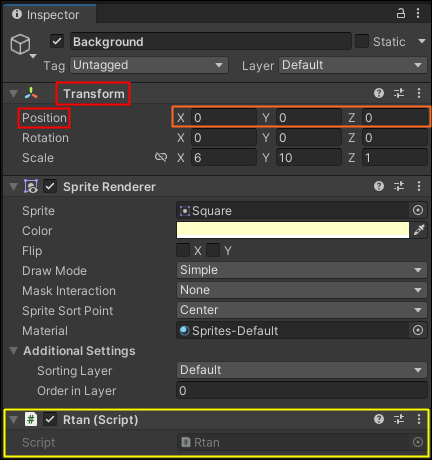Click Rotation X value field
The width and height of the screenshot is (432, 460).
224,137
